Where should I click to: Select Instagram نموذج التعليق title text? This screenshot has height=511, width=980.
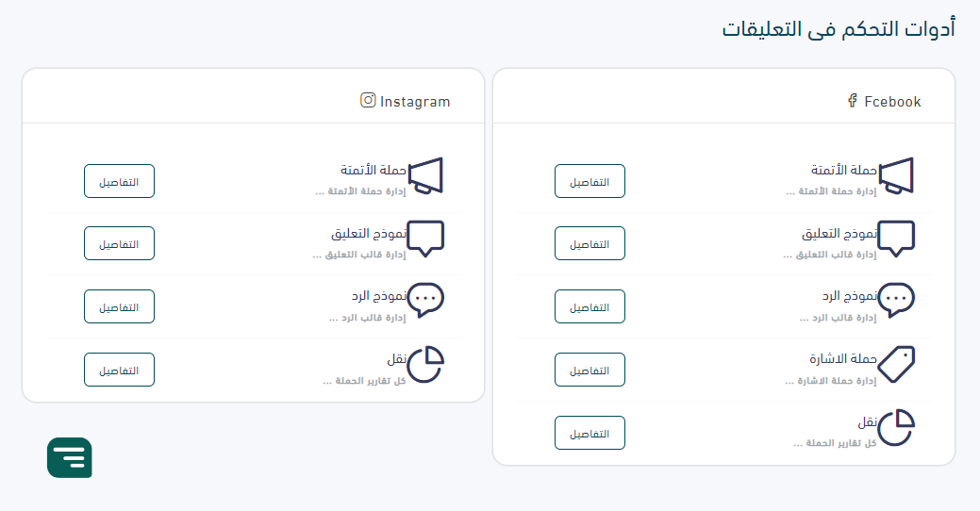[369, 234]
